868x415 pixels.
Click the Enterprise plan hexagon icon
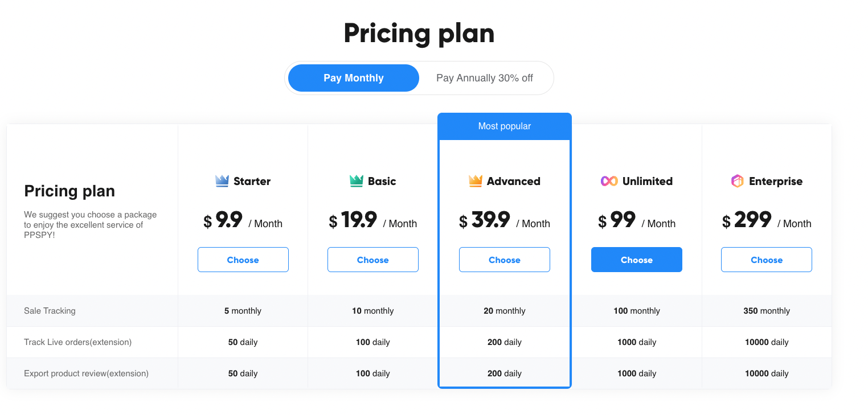[737, 181]
